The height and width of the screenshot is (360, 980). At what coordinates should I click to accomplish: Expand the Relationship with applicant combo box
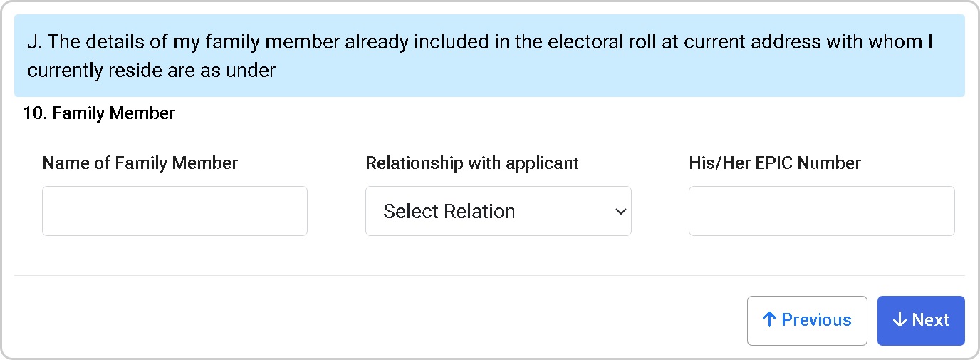499,211
